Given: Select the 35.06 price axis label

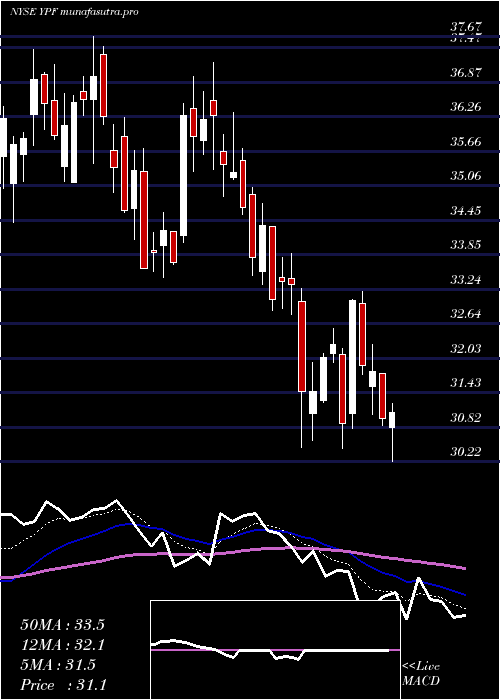Looking at the screenshot, I should click(467, 175).
